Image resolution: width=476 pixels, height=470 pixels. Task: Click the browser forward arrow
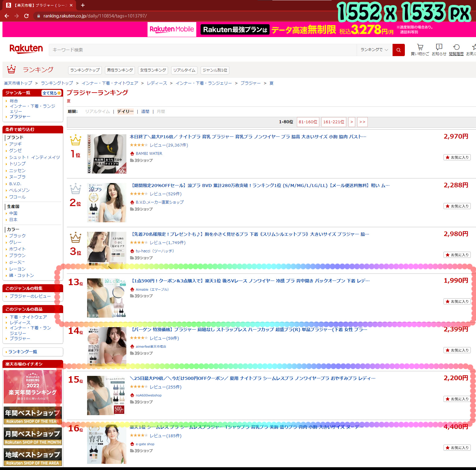point(17,16)
